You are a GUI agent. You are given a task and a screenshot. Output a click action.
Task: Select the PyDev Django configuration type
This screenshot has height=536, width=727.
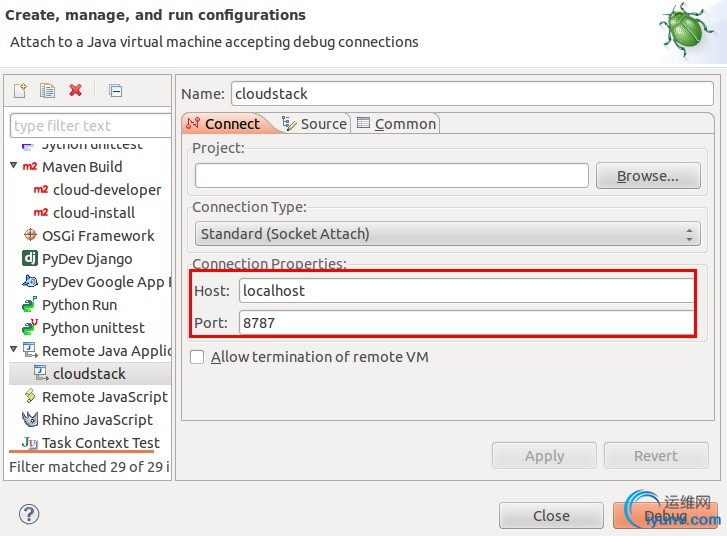click(86, 259)
